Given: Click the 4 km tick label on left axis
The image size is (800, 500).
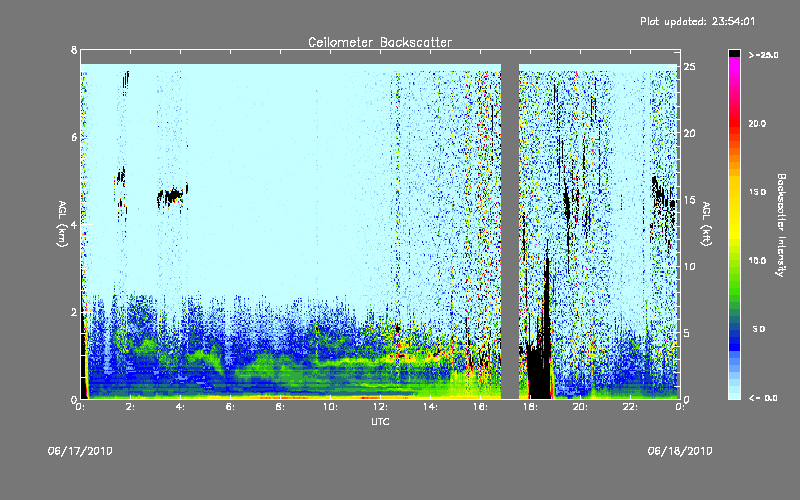Looking at the screenshot, I should [x=74, y=224].
